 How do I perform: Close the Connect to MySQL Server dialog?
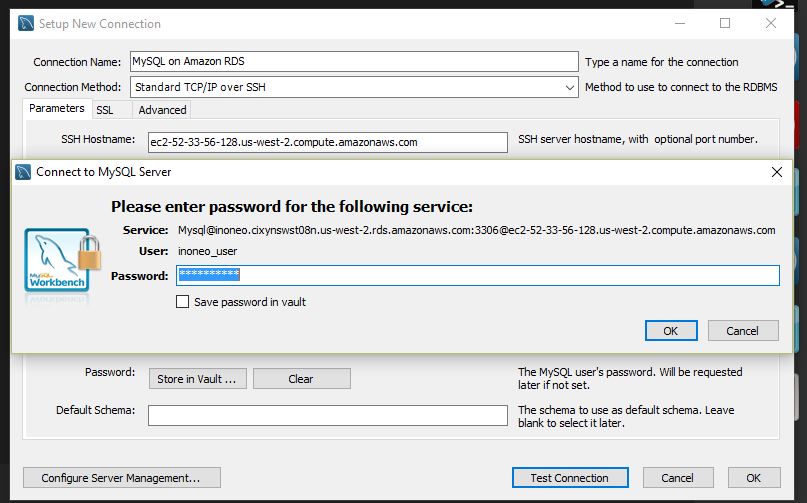(x=777, y=172)
